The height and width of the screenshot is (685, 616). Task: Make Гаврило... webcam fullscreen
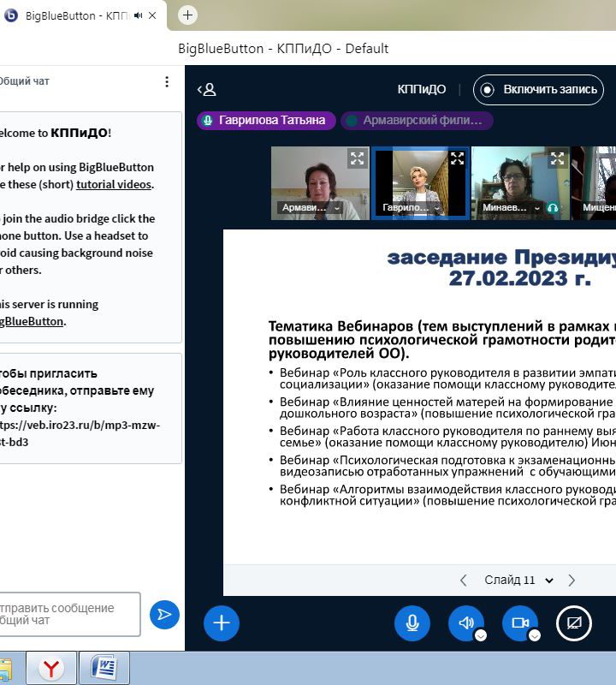457,158
